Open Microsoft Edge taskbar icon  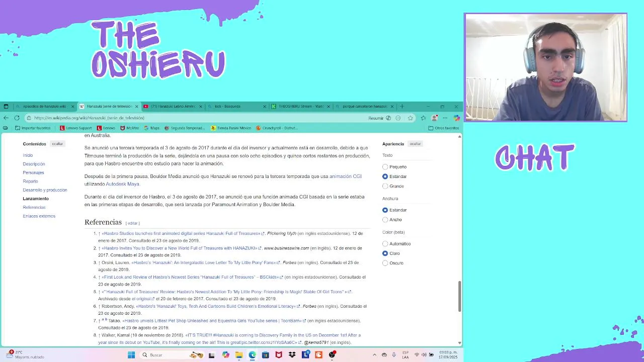point(252,355)
